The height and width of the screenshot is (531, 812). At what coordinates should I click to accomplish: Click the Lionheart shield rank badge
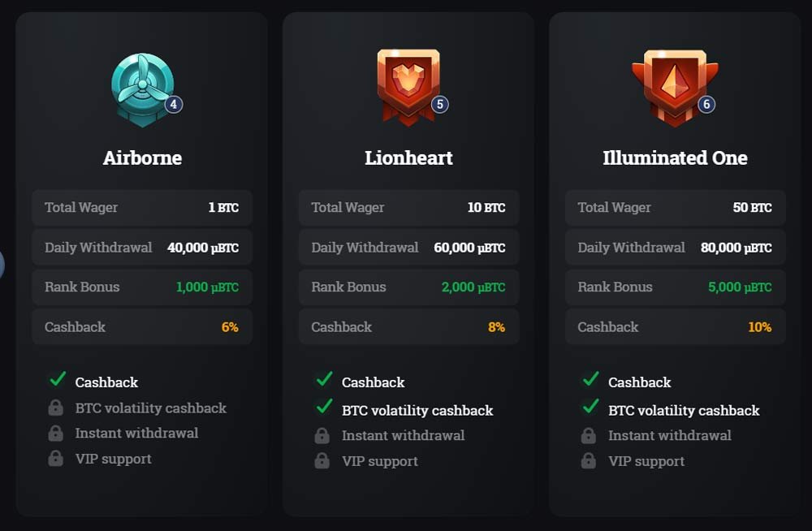tap(408, 87)
